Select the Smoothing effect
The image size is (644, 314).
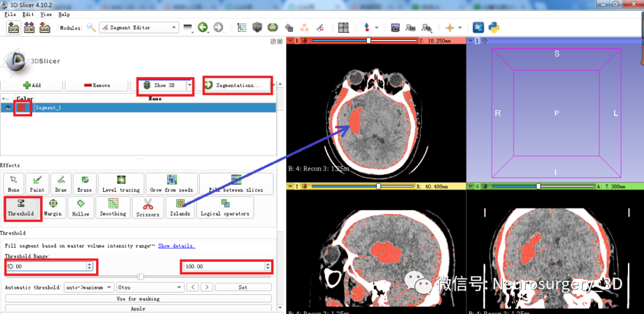(113, 208)
